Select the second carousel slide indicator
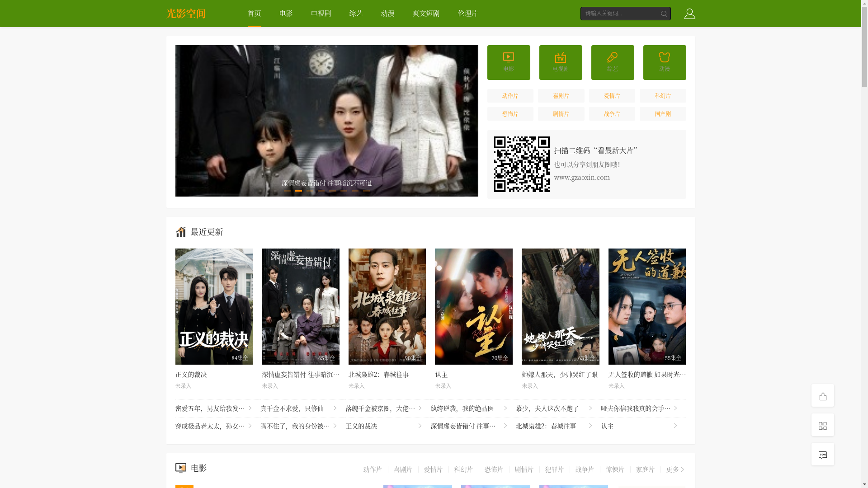The height and width of the screenshot is (488, 868). point(298,191)
